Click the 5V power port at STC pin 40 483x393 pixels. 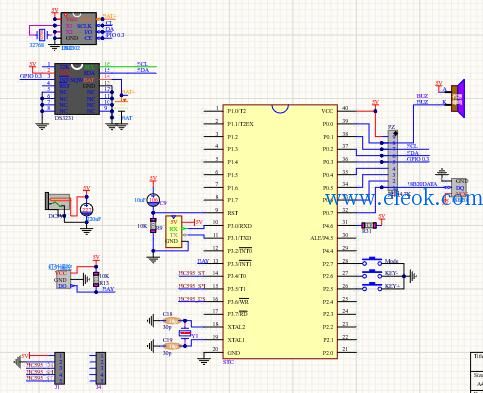tap(376, 103)
